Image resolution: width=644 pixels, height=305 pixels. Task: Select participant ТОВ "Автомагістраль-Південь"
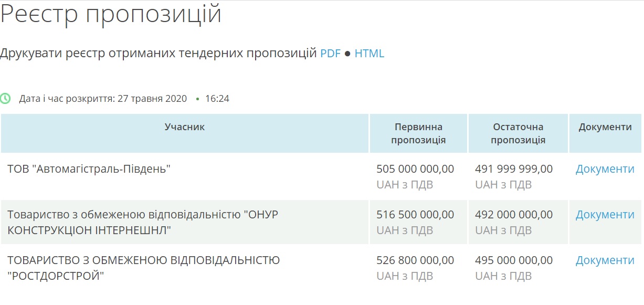click(x=89, y=169)
